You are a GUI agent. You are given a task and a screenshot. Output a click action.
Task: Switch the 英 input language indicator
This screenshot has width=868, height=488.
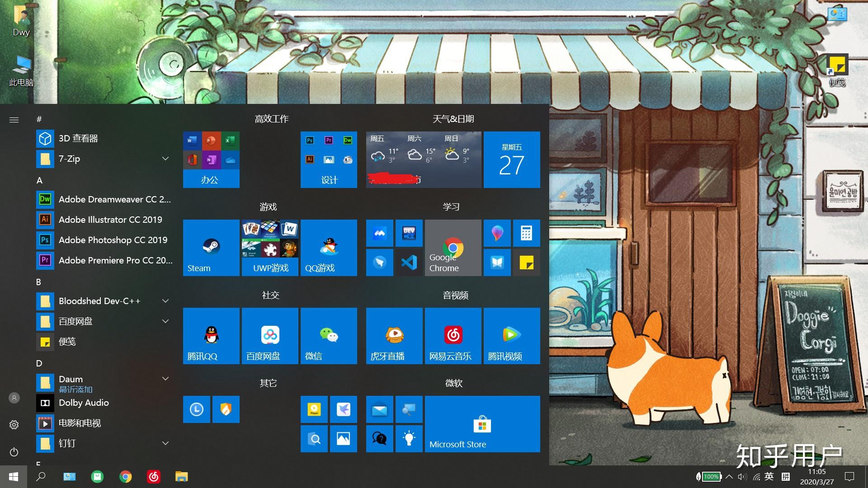point(769,477)
